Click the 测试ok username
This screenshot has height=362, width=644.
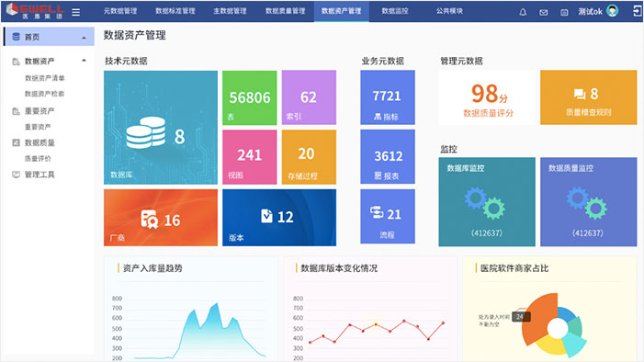tap(590, 12)
